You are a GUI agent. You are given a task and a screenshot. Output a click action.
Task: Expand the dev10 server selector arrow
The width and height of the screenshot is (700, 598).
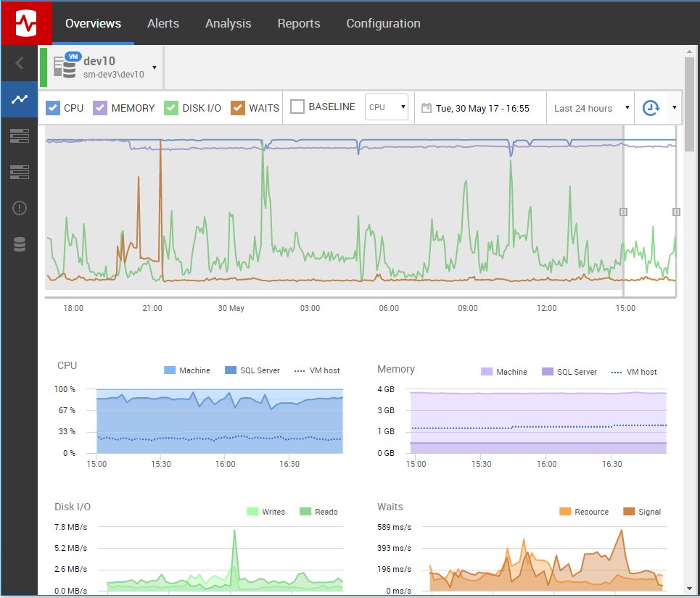[155, 68]
